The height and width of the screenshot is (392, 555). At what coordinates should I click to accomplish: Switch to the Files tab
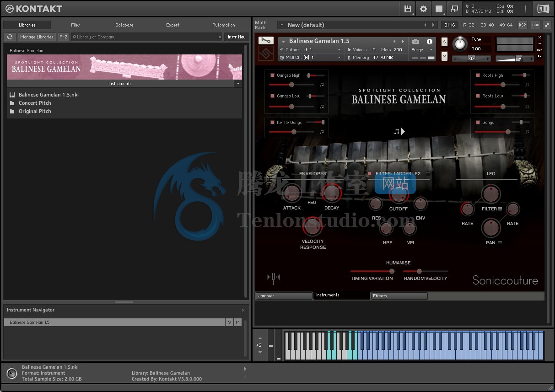[75, 25]
